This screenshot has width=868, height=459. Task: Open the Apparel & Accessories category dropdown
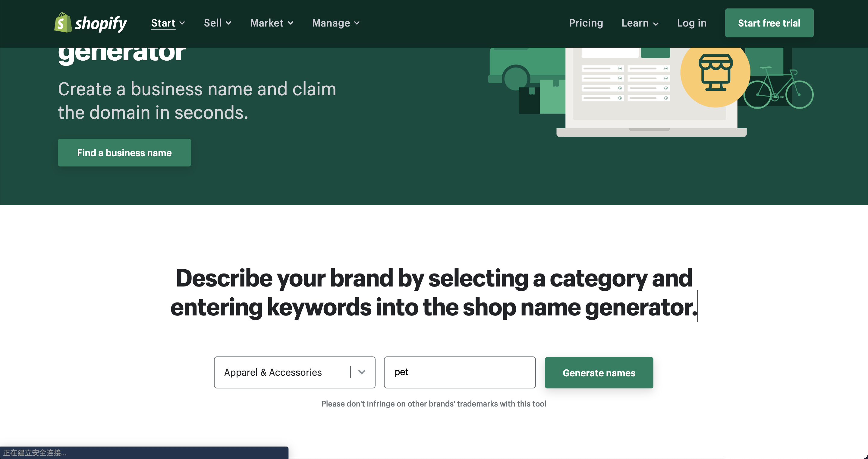coord(362,372)
